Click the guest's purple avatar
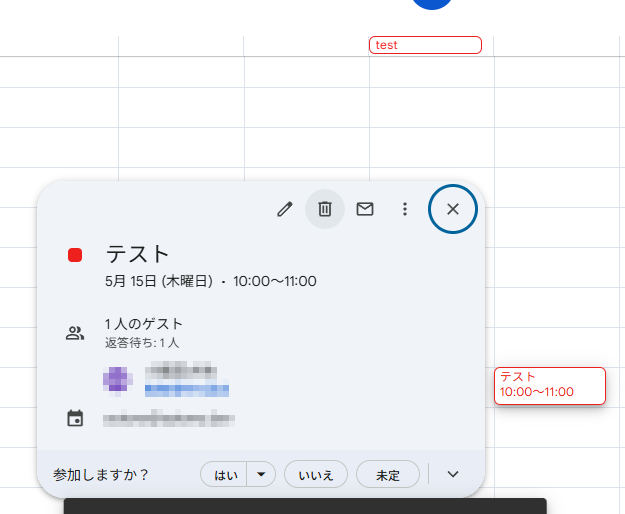This screenshot has width=625, height=514. click(x=118, y=379)
